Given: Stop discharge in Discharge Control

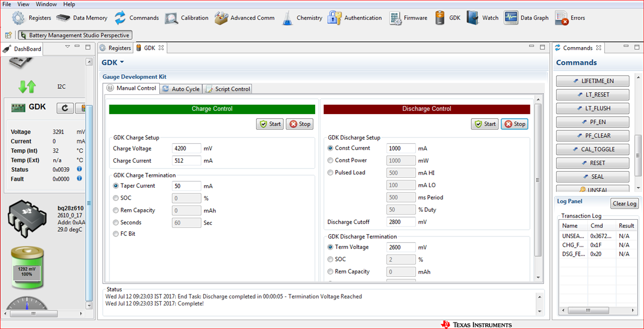Looking at the screenshot, I should [x=515, y=124].
